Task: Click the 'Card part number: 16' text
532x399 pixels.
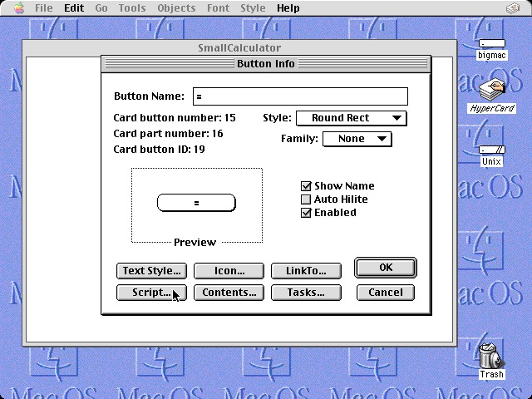Action: point(168,134)
